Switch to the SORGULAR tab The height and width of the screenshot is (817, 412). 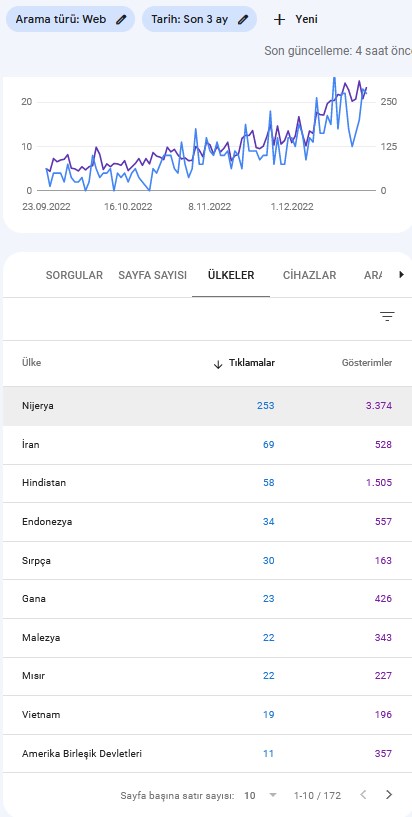point(74,275)
